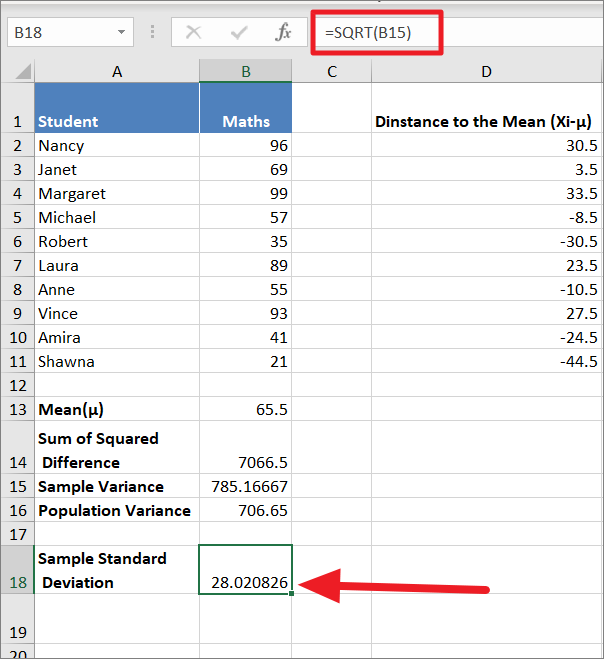604x659 pixels.
Task: Click the value 785.16667
Action: click(x=245, y=486)
